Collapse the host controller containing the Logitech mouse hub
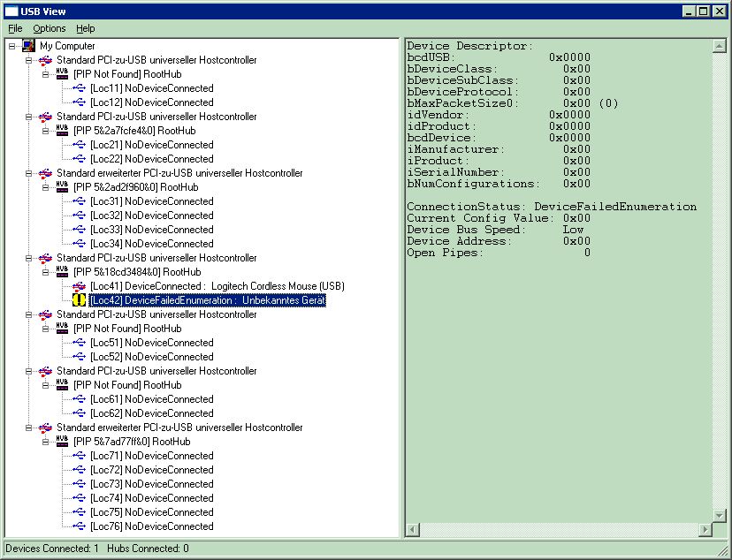 point(28,258)
